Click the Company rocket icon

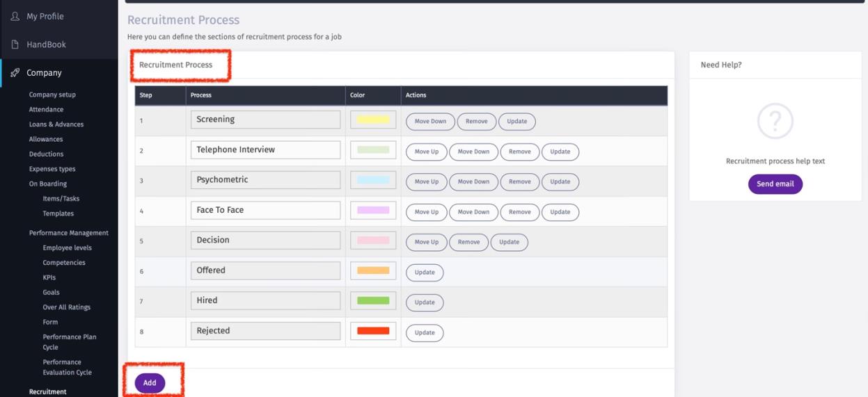[15, 72]
